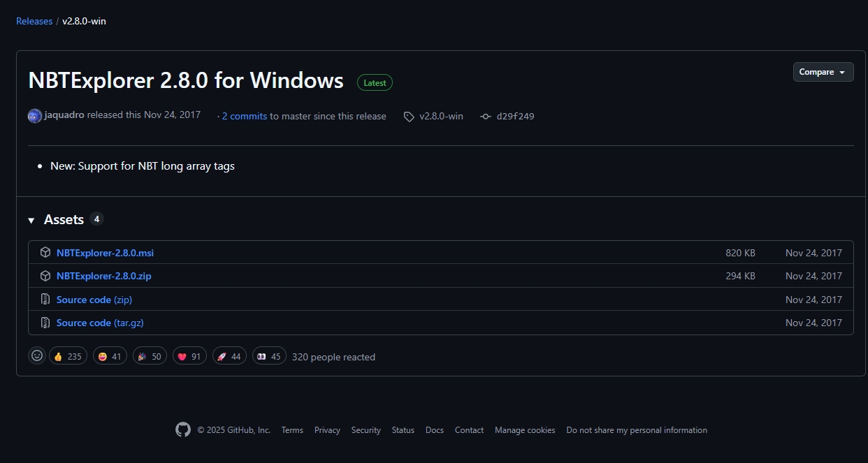This screenshot has width=868, height=463.
Task: Download Source code (zip)
Action: [94, 300]
